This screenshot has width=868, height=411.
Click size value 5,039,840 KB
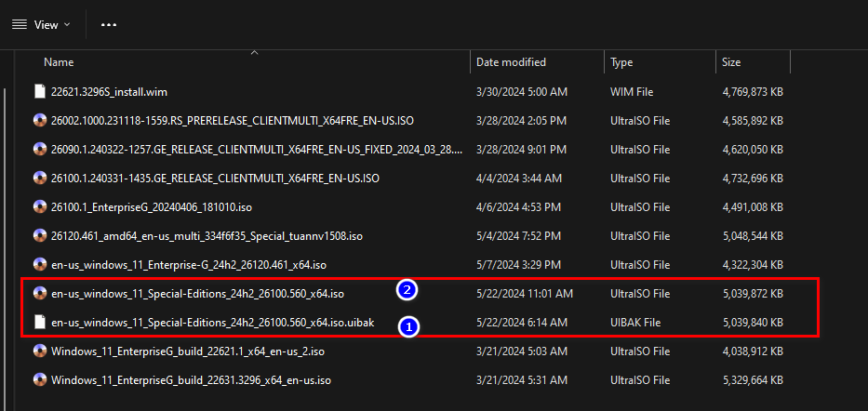click(x=753, y=323)
